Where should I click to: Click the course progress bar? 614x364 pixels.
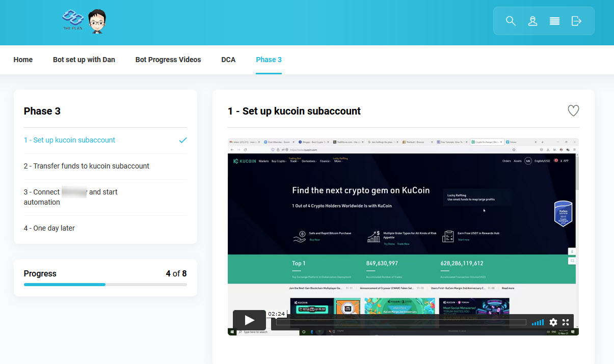click(105, 285)
